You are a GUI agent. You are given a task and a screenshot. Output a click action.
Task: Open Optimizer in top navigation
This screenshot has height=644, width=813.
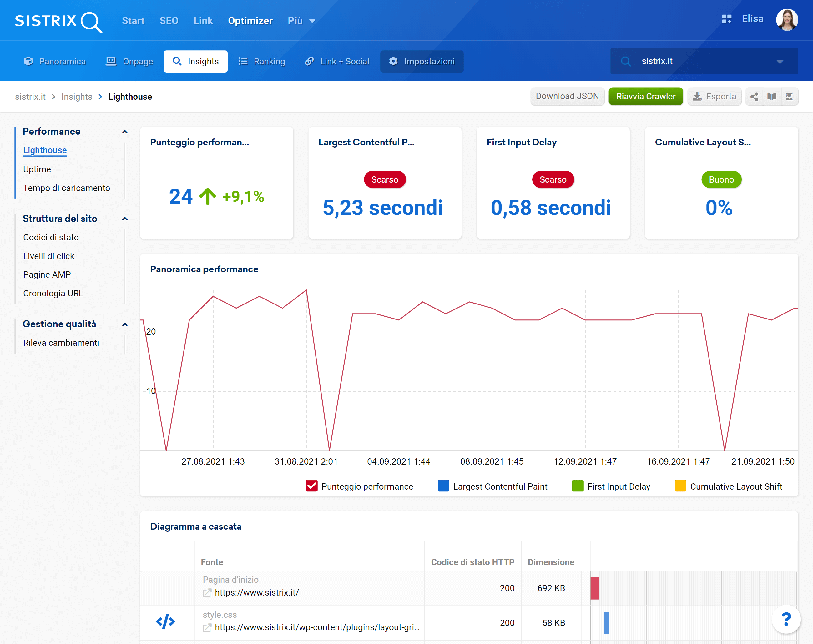(x=250, y=21)
